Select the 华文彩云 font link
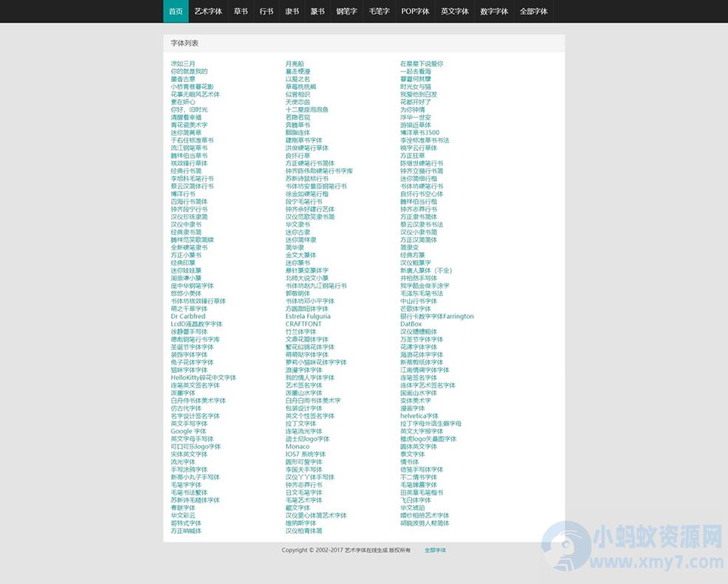The height and width of the screenshot is (584, 728). coord(183,516)
